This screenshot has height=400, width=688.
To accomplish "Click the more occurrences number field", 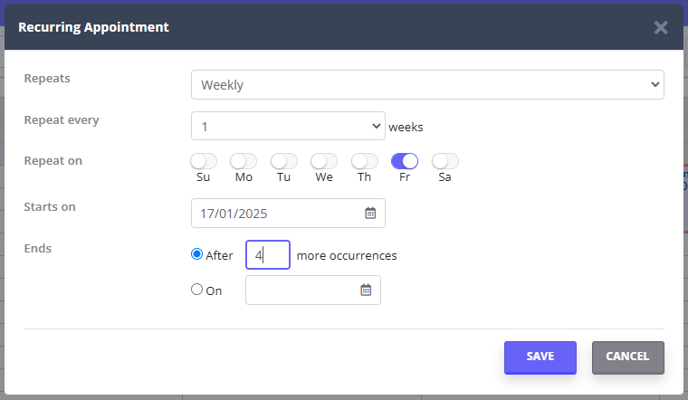I will click(268, 255).
